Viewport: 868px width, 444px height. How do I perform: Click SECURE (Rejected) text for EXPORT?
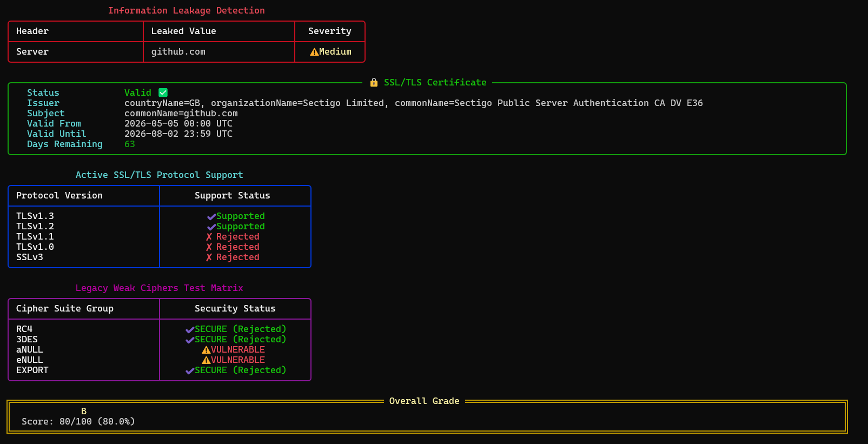241,370
